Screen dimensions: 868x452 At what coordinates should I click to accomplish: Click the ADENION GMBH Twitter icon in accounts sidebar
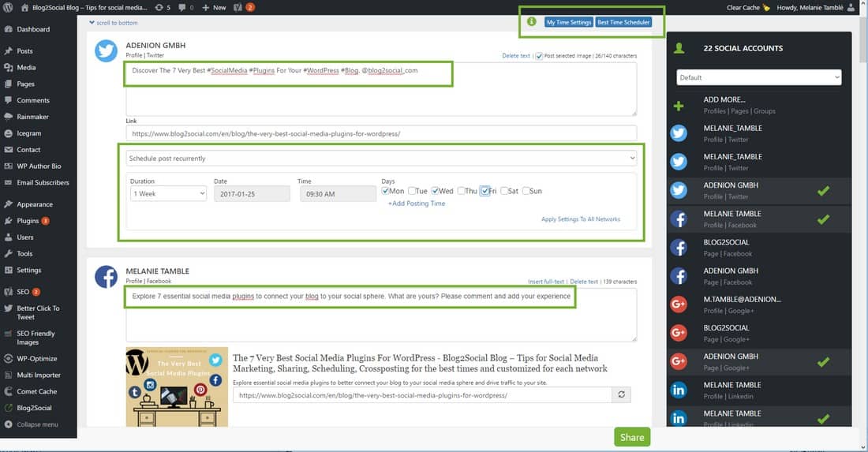679,190
